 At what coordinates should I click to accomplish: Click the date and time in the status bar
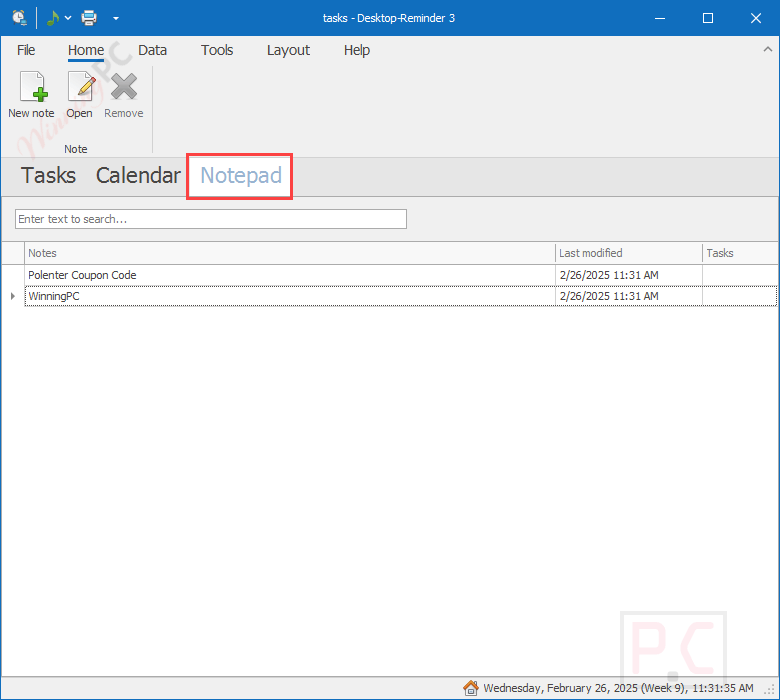point(618,688)
